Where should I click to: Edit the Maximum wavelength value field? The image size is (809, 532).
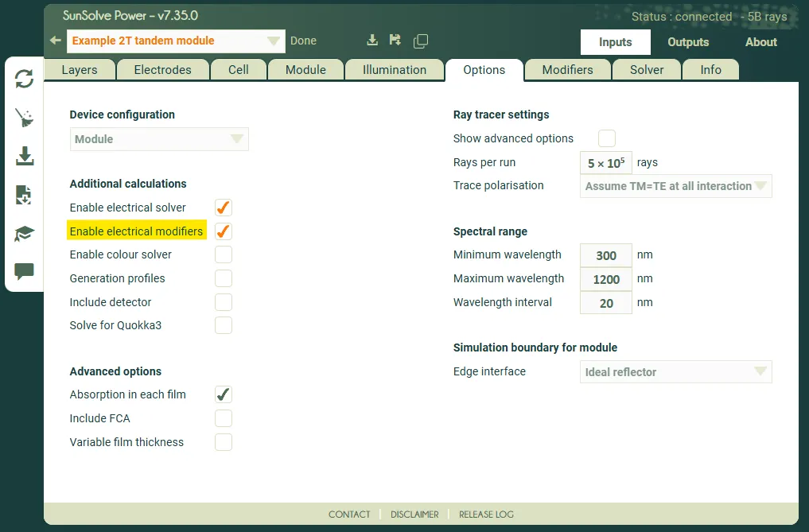click(605, 279)
